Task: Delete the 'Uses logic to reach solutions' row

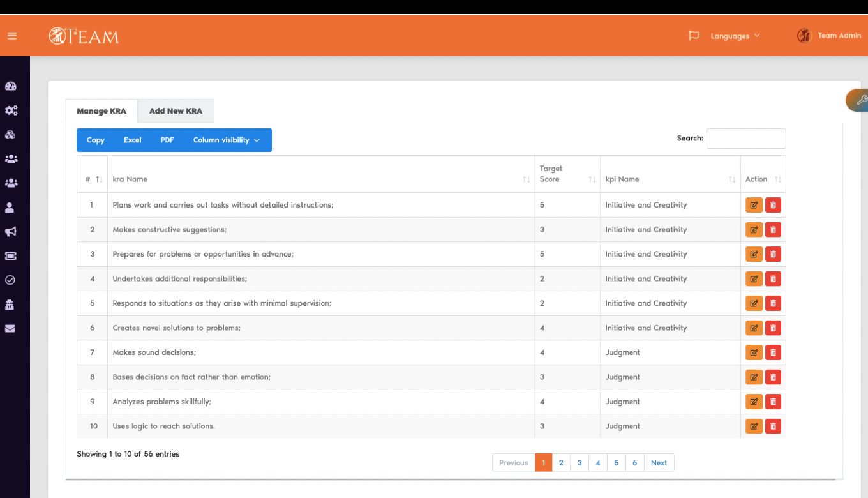Action: (773, 426)
